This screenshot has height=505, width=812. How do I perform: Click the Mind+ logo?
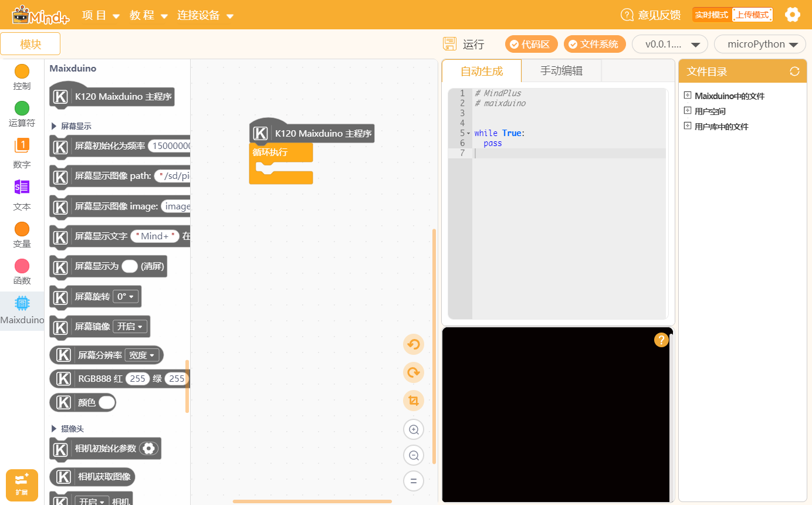[x=40, y=15]
